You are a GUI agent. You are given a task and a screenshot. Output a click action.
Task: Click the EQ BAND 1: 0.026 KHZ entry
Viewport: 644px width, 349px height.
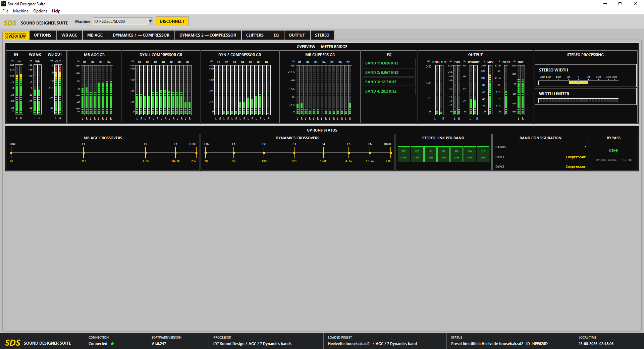click(x=389, y=63)
